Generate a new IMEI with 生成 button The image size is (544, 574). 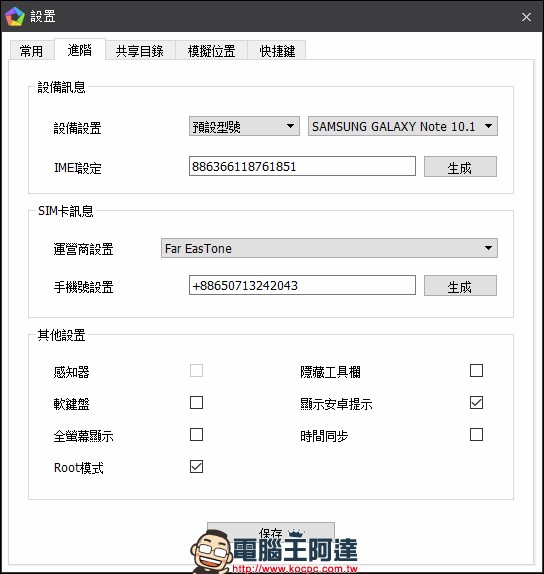coord(460,167)
